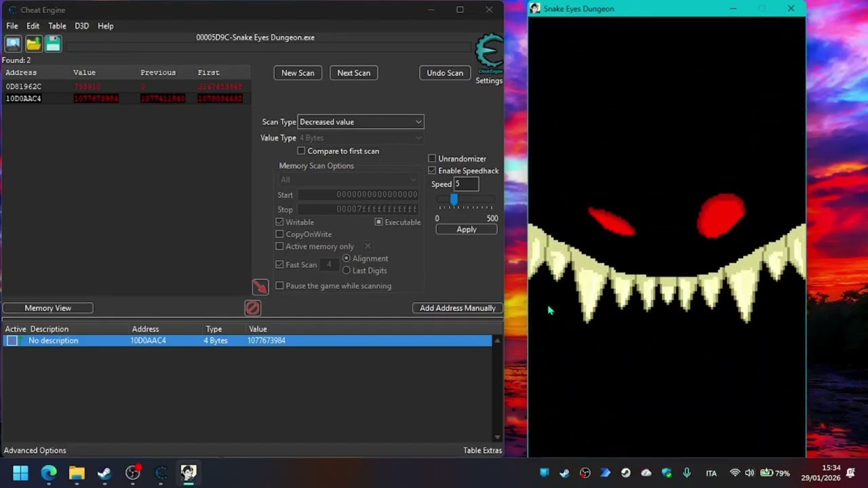
Task: Click the speedhack slider thumb
Action: coord(454,199)
